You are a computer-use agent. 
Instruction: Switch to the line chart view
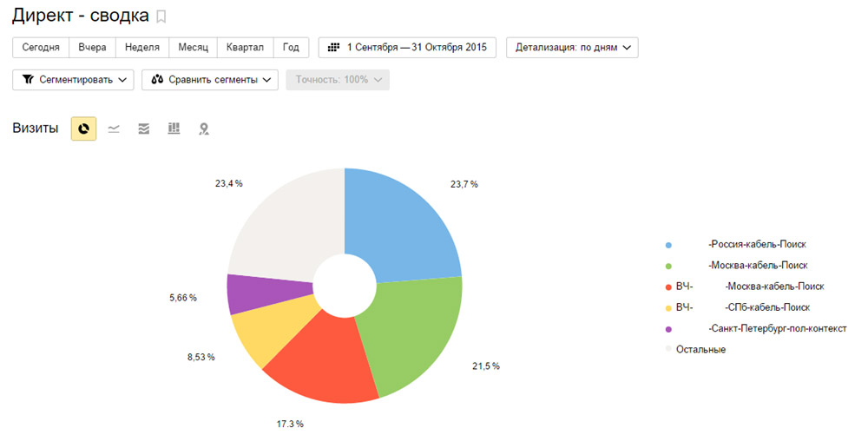tap(114, 129)
